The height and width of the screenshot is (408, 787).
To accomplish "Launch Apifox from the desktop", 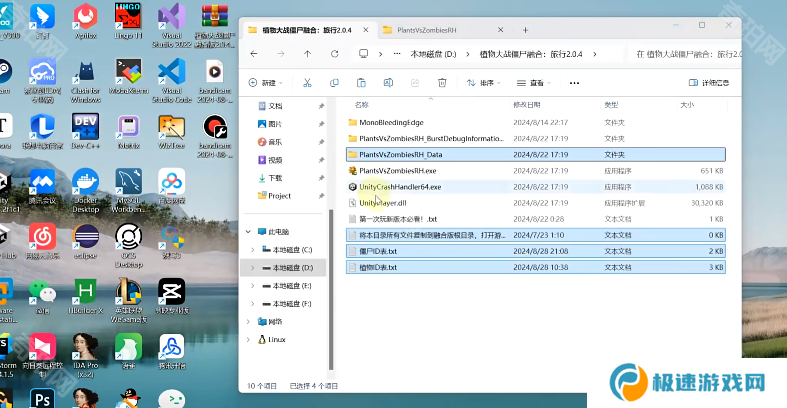I will coord(85,21).
